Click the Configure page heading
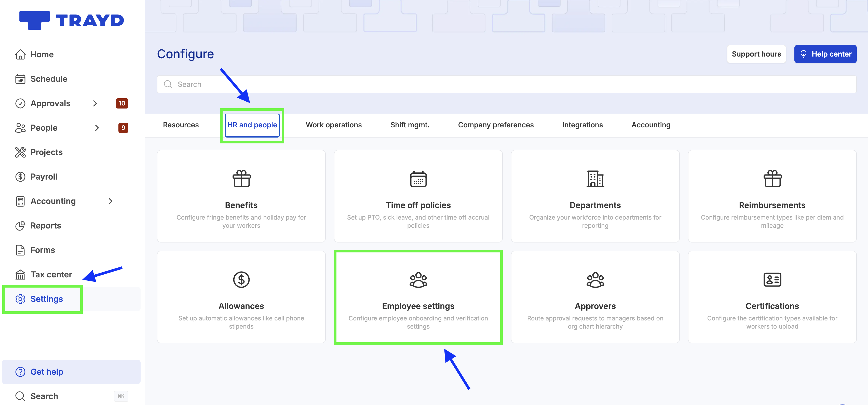Image resolution: width=868 pixels, height=405 pixels. 185,54
